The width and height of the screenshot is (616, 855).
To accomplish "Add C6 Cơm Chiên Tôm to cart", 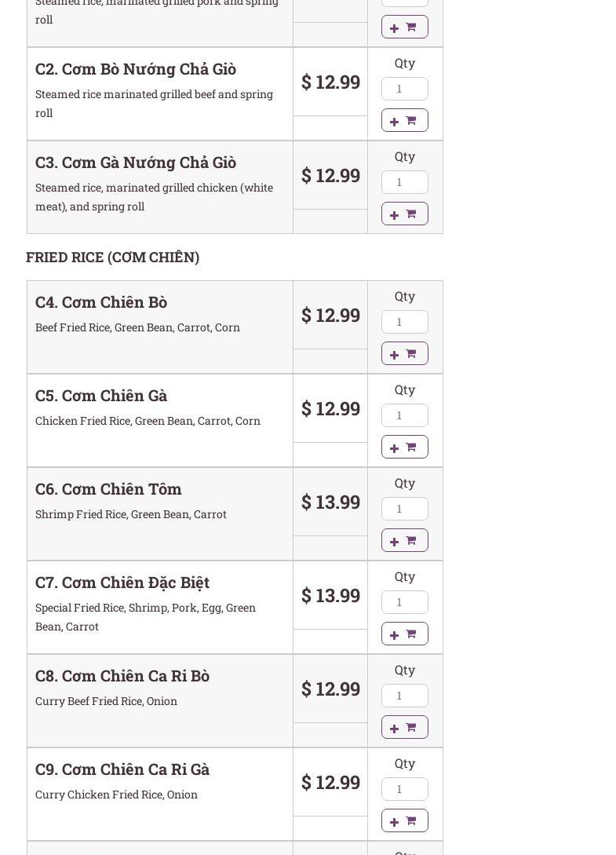I will [x=404, y=540].
